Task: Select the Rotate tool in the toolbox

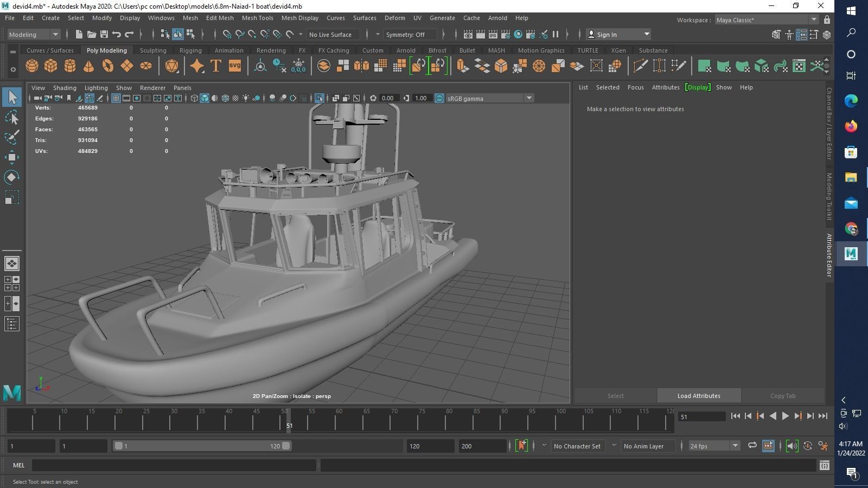Action: tap(12, 177)
